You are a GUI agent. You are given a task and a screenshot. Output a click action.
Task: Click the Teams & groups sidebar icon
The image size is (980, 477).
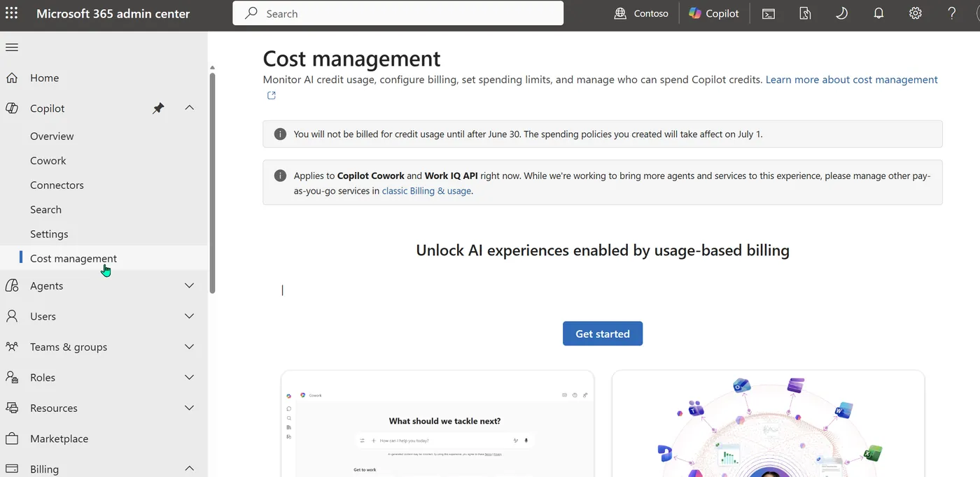click(12, 347)
